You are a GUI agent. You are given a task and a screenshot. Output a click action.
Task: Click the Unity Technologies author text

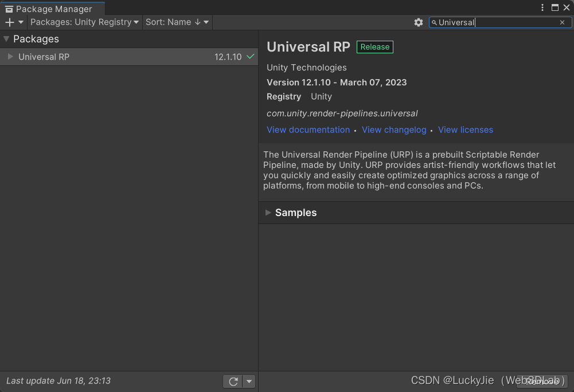pyautogui.click(x=306, y=68)
